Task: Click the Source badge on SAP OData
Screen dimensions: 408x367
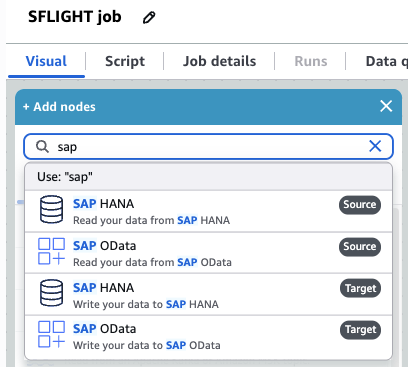Action: pos(360,246)
